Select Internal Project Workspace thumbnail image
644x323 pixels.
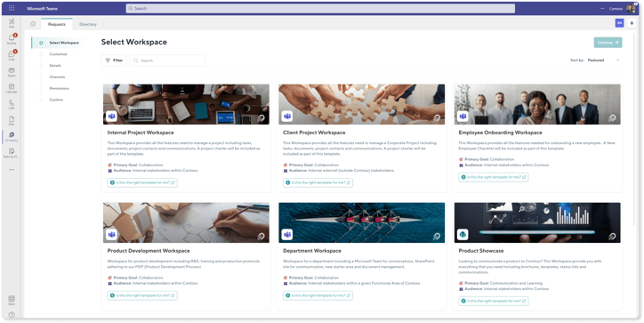pos(186,104)
